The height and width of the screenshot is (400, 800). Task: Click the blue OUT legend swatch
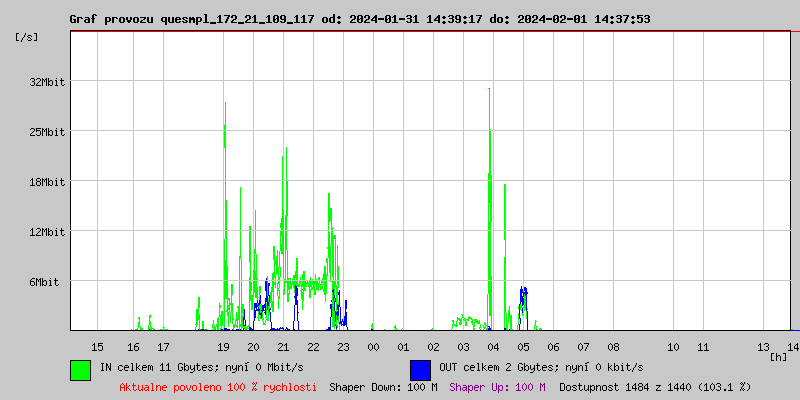tap(420, 369)
